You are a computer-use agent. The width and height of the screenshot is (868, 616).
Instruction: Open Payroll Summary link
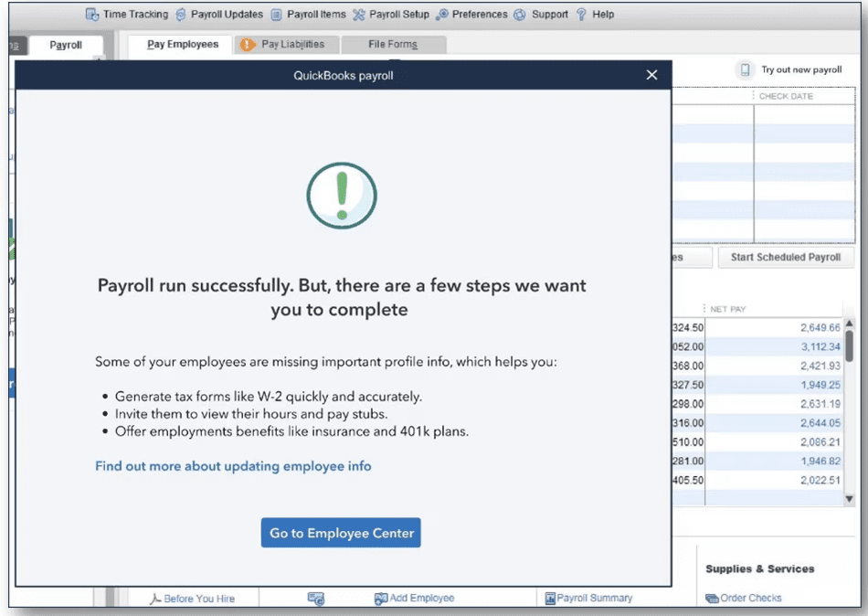pos(595,599)
